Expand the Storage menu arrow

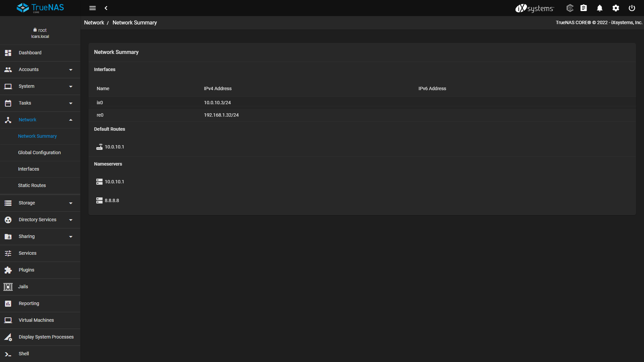(71, 203)
